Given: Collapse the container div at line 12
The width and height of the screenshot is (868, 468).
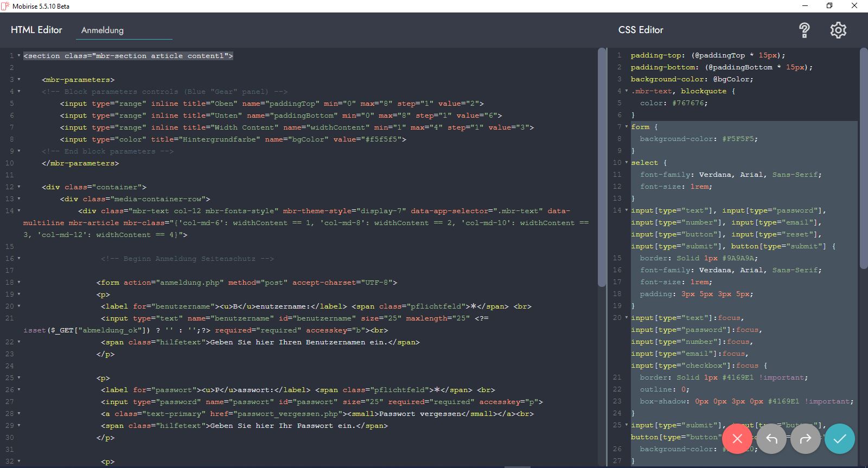Looking at the screenshot, I should (19, 187).
